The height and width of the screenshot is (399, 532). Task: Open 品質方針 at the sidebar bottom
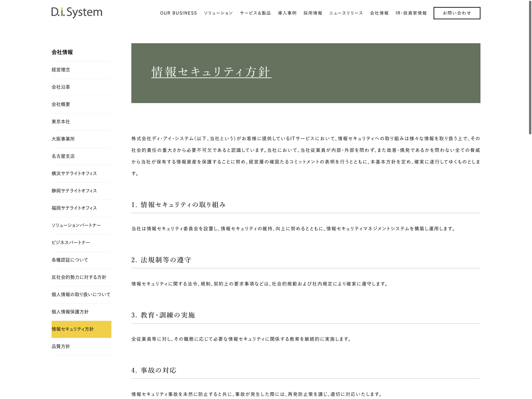tap(61, 346)
